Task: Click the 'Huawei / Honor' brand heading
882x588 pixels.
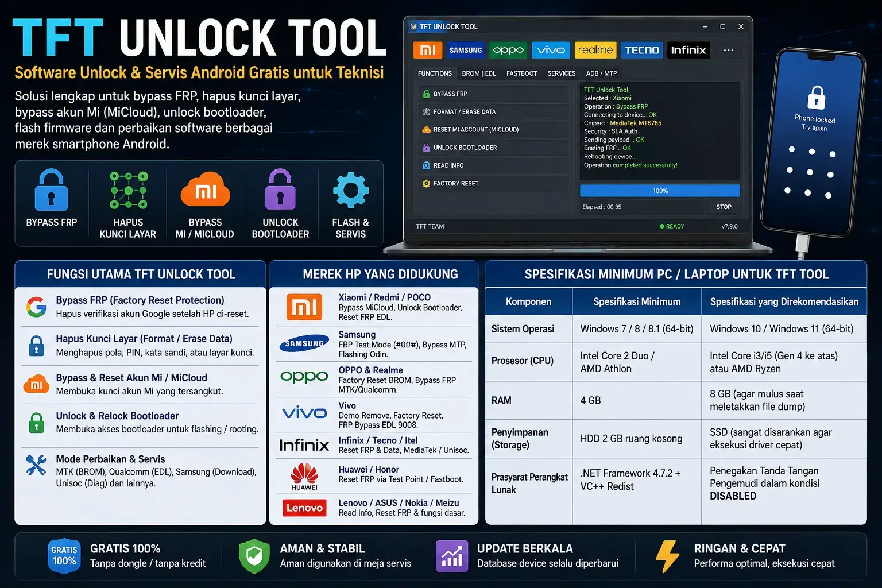Action: pos(369,469)
